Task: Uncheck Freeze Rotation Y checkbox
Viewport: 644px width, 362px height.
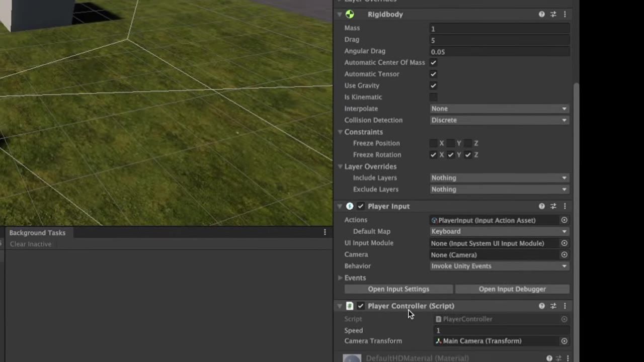Action: pyautogui.click(x=450, y=155)
